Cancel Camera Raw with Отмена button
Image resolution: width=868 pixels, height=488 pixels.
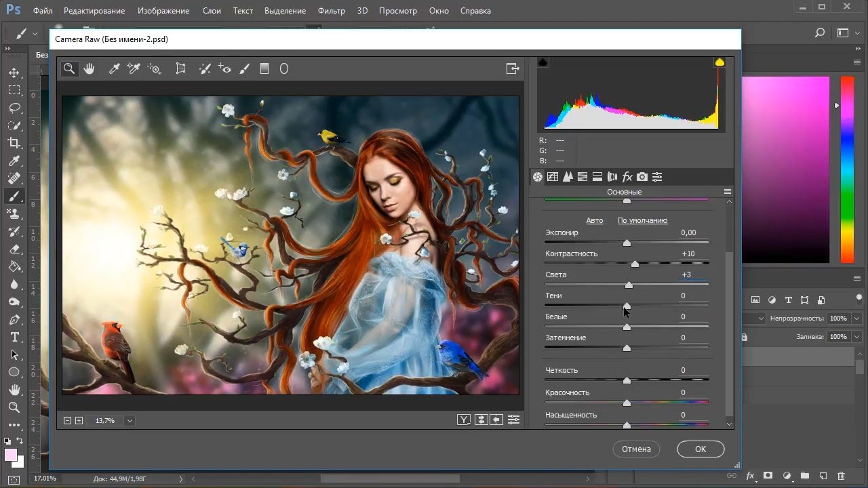[x=636, y=449]
